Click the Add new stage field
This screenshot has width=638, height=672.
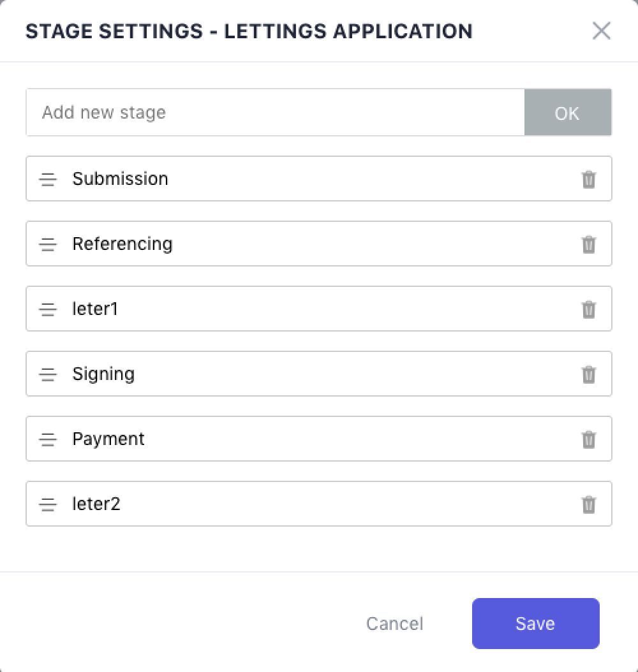[275, 112]
